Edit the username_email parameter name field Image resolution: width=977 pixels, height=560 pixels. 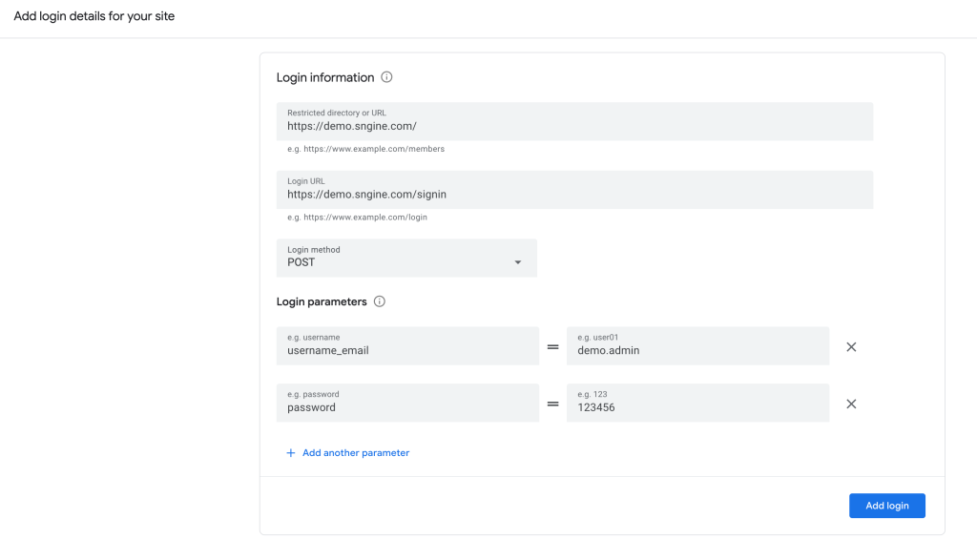point(407,345)
